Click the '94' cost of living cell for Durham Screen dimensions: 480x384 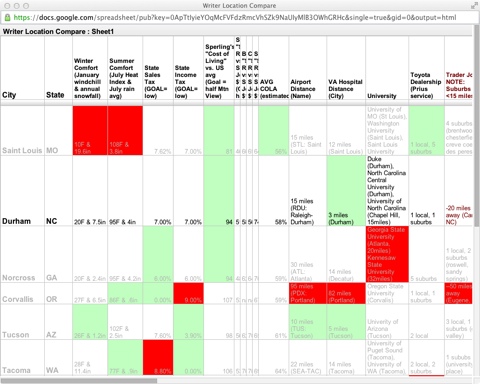click(x=219, y=191)
